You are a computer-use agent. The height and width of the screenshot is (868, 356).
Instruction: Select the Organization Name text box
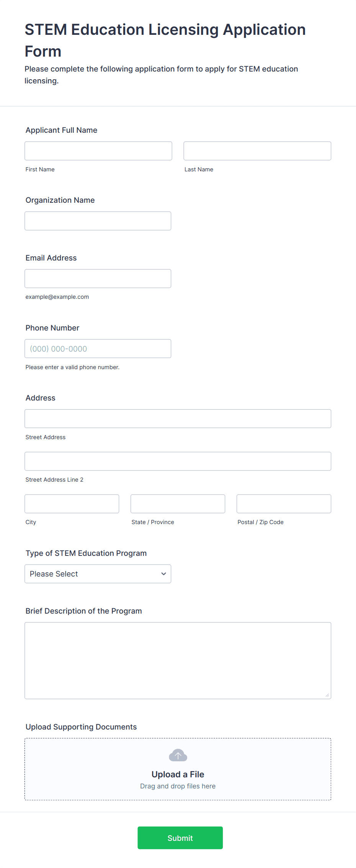pyautogui.click(x=98, y=221)
